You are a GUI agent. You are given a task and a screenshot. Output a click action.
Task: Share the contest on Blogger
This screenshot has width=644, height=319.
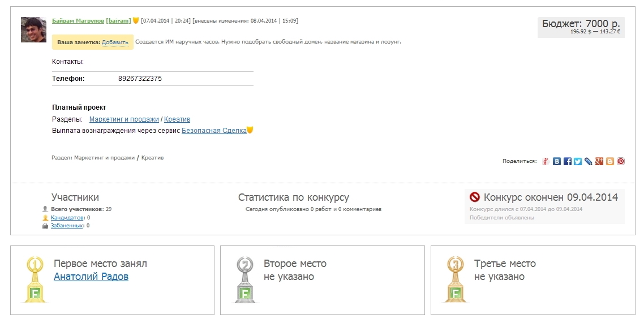point(610,161)
